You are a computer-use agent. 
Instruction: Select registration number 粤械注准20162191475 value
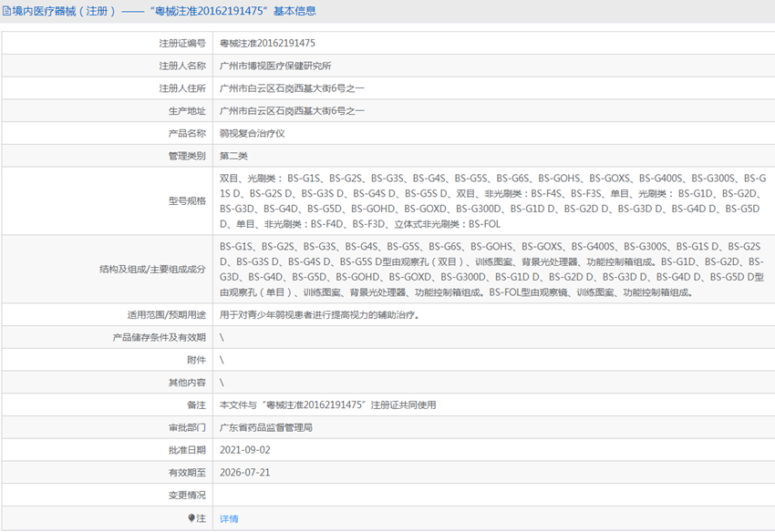(x=267, y=43)
